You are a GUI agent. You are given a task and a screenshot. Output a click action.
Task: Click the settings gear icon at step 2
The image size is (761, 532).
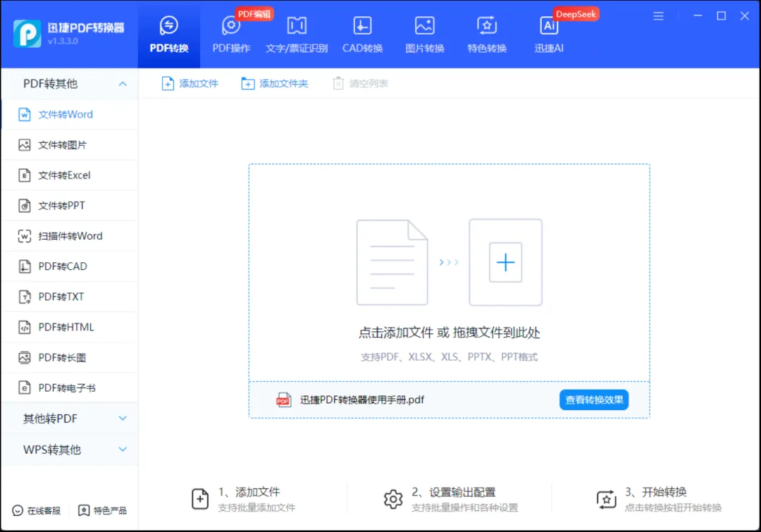click(393, 499)
